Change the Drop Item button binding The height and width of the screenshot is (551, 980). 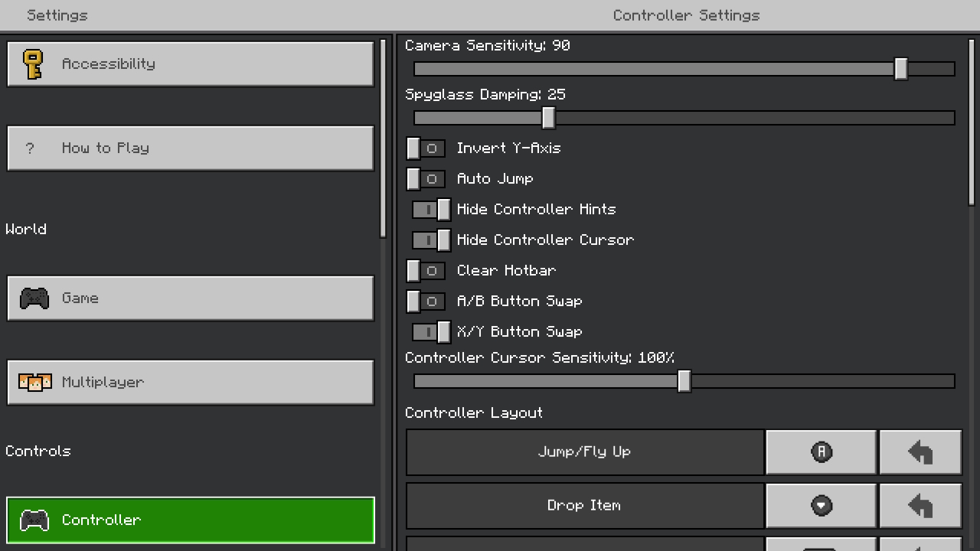pyautogui.click(x=821, y=506)
